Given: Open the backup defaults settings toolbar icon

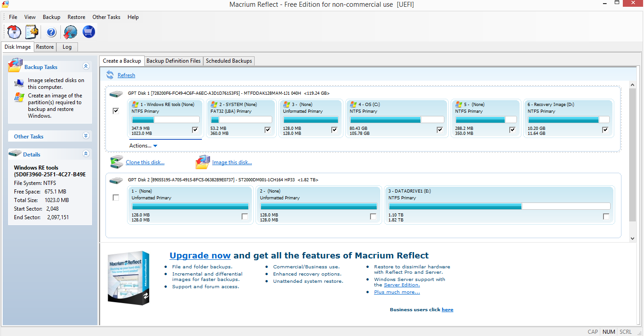Looking at the screenshot, I should [32, 32].
